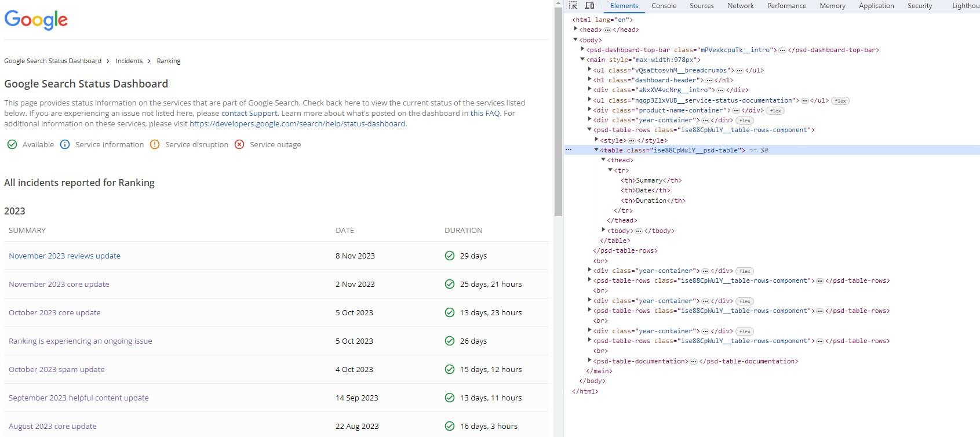This screenshot has height=437, width=980.
Task: Collapse the tr node inside thead
Action: (x=610, y=170)
